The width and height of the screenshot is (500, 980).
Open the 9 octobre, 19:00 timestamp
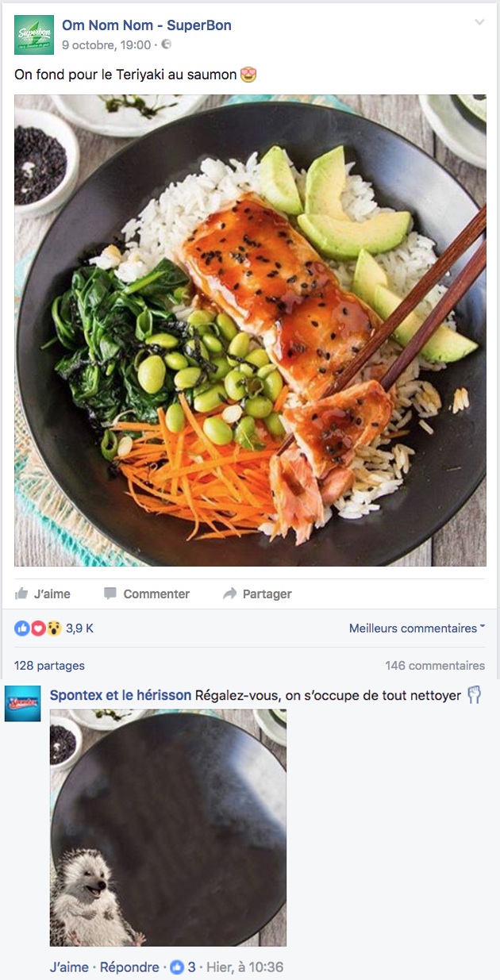pos(106,45)
